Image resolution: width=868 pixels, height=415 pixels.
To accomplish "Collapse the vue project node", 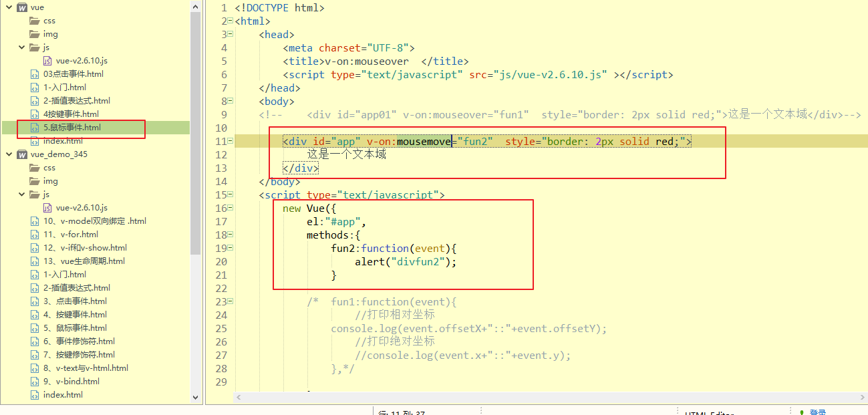I will coord(9,7).
